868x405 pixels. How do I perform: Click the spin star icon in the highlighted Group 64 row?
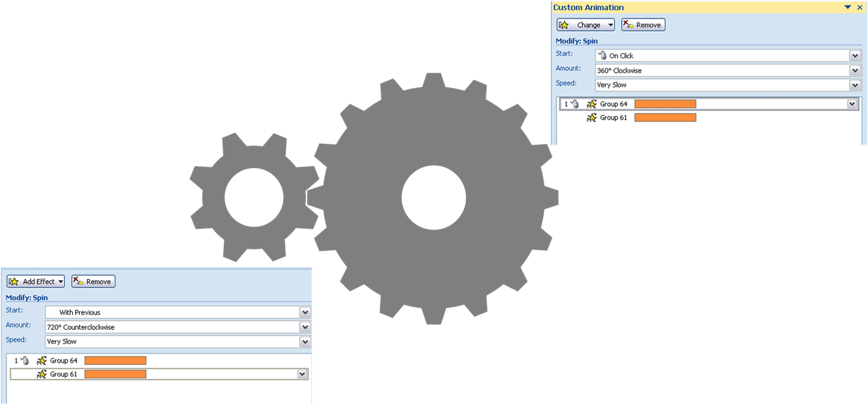tap(592, 104)
